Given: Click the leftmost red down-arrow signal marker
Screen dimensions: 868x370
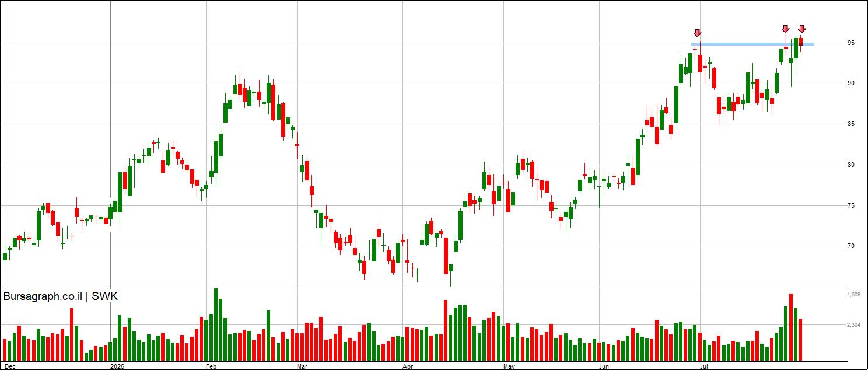Looking at the screenshot, I should click(x=697, y=33).
